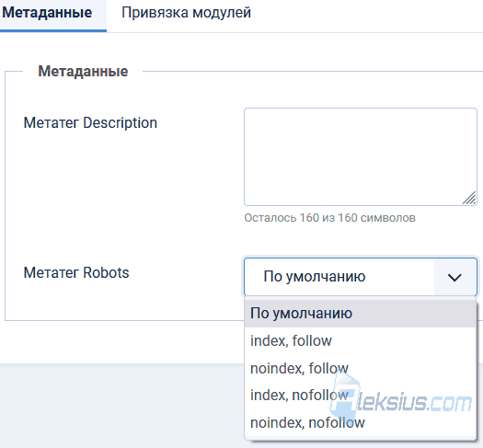Click the Метатег Robots label
Viewport: 483px width, 448px height.
76,273
